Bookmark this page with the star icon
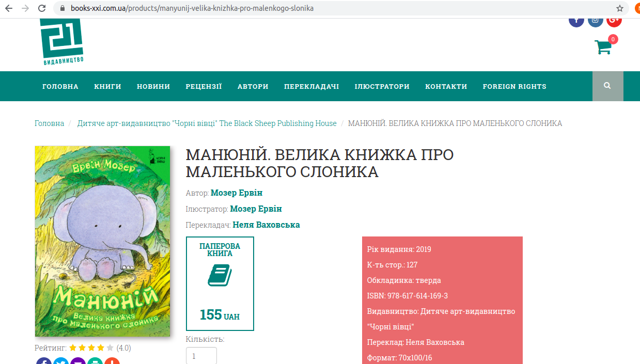640x364 pixels. pyautogui.click(x=620, y=8)
